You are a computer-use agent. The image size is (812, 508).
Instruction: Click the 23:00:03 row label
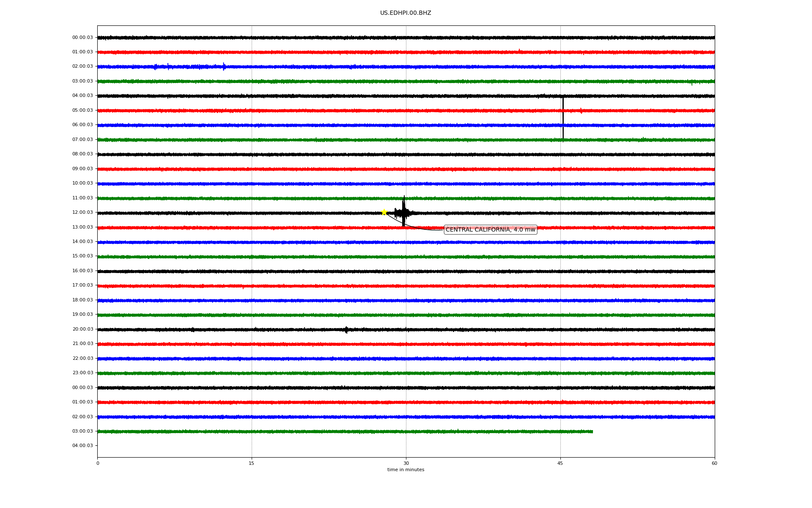click(82, 373)
